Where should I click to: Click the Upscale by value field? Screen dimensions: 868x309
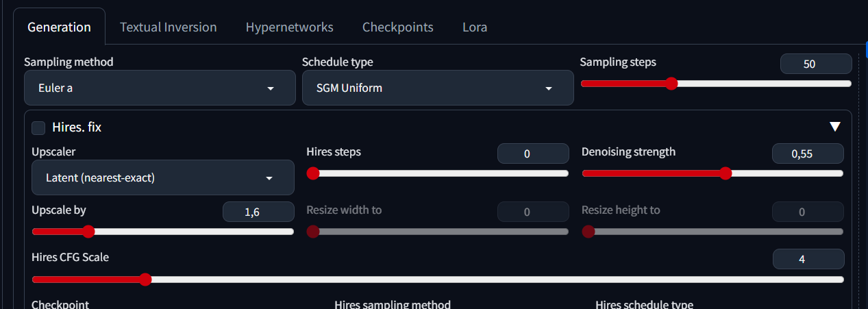click(x=258, y=212)
